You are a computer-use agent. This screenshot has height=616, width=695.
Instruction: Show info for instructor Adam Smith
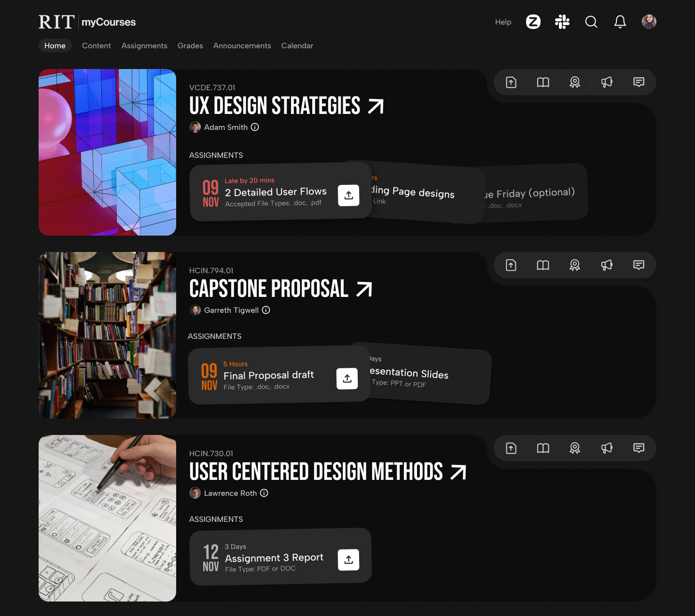tap(255, 127)
